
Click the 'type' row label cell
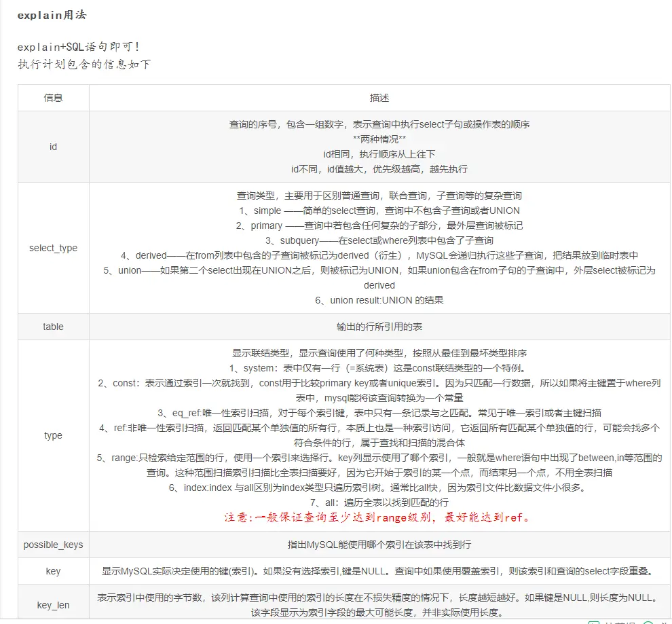click(53, 435)
